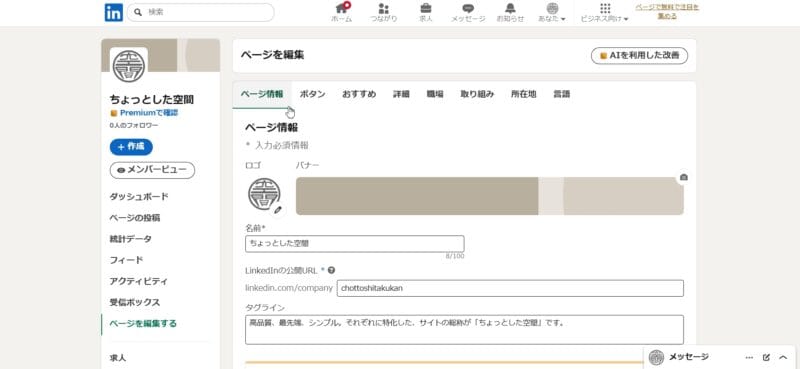The image size is (800, 369).
Task: Click the 名前 name input field
Action: tap(355, 243)
